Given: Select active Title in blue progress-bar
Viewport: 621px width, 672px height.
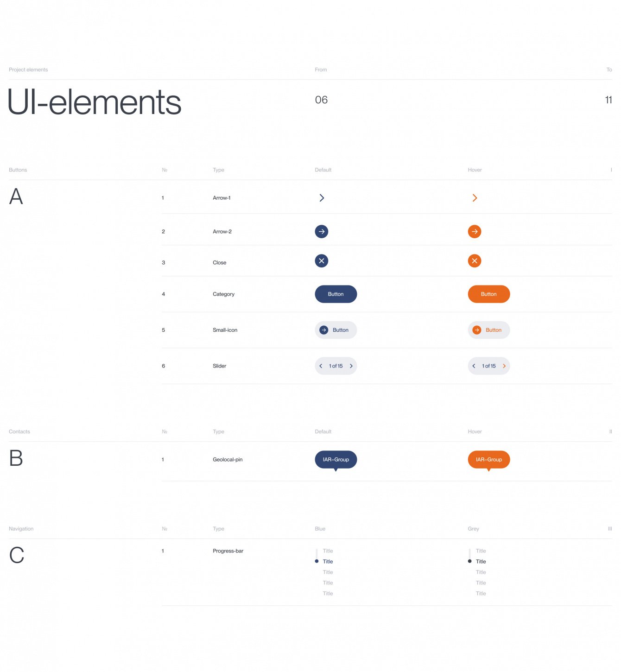Looking at the screenshot, I should [328, 562].
